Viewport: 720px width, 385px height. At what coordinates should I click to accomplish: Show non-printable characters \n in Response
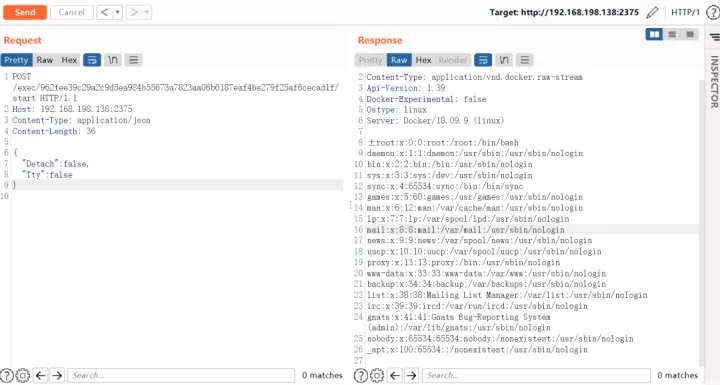[504, 60]
